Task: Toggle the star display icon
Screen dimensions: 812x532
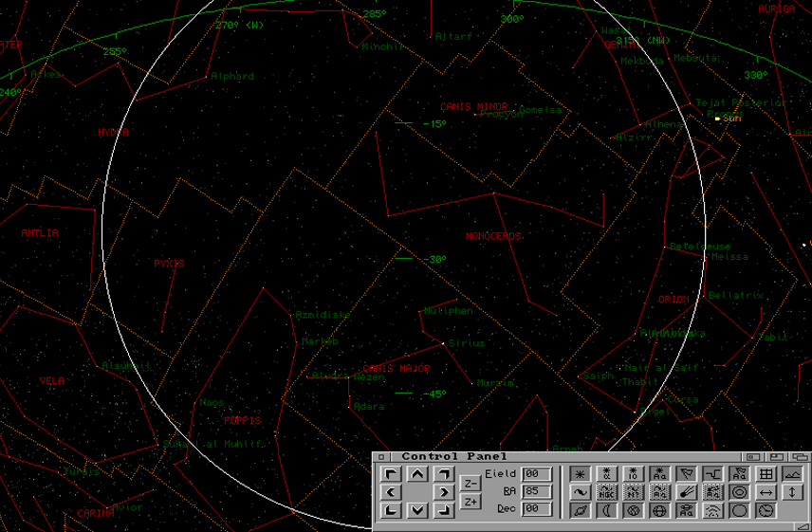Action: point(581,474)
